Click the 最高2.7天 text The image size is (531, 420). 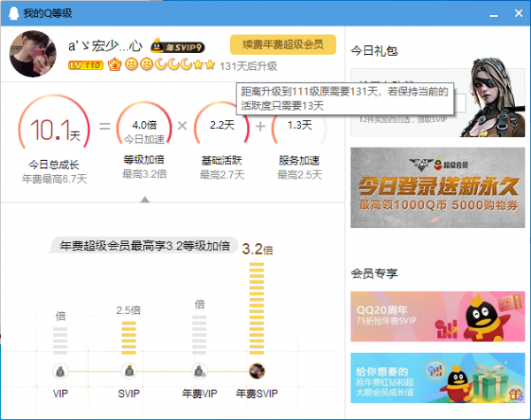click(x=222, y=175)
